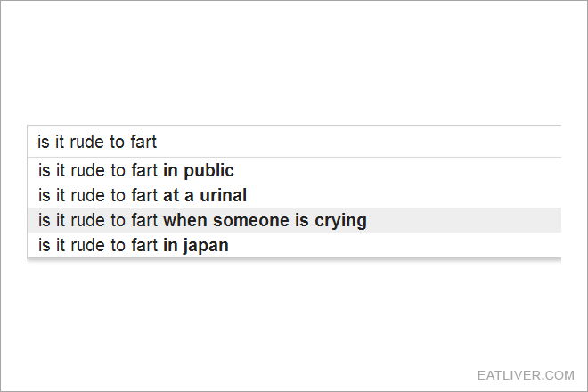Click the bold words 'at a' in second suggestion
Screen dimensions: 588x392
(178, 196)
